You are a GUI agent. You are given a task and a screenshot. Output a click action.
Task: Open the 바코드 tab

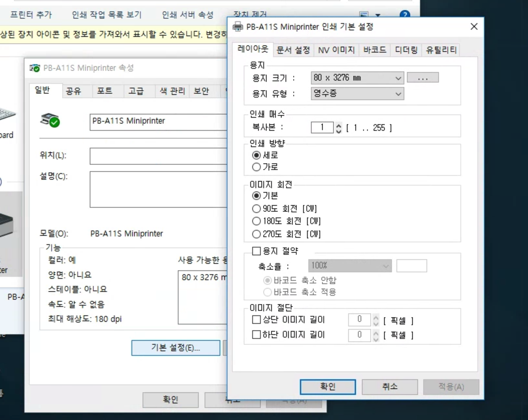[x=375, y=50]
